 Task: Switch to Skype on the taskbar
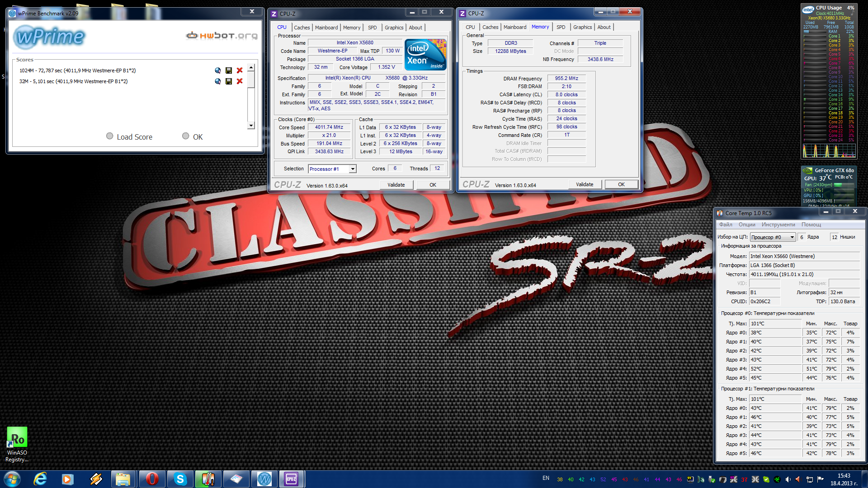pos(180,479)
